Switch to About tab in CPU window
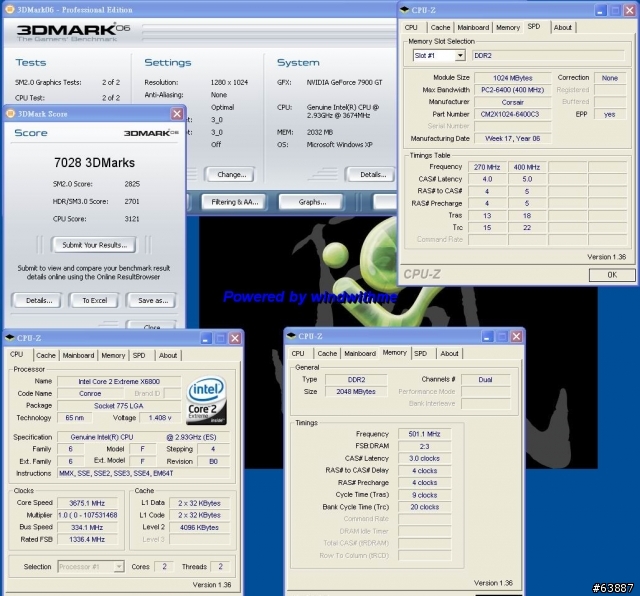Screen dimensions: 640x596 pos(168,355)
